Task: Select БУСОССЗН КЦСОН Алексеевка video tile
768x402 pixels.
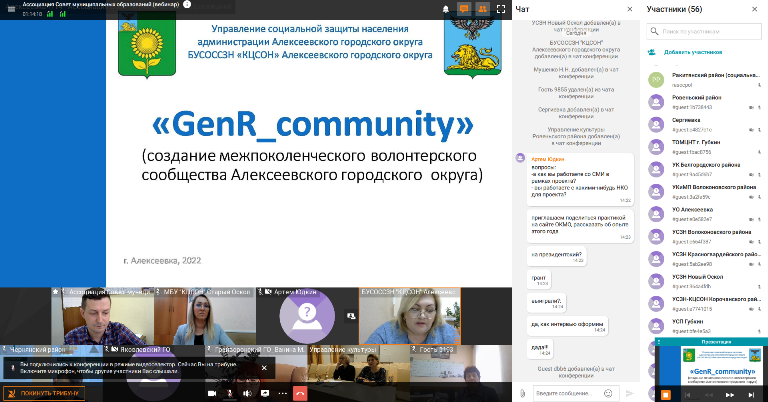Action: [410, 316]
